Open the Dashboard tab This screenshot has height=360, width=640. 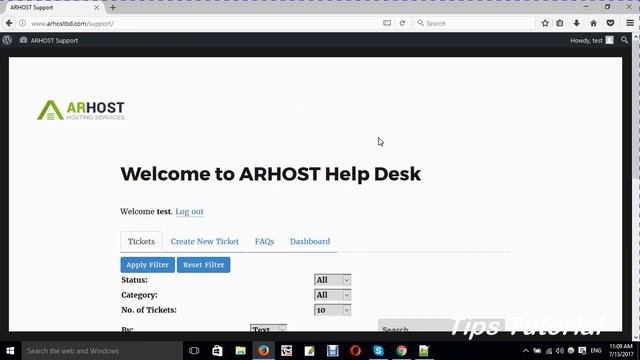click(x=310, y=242)
